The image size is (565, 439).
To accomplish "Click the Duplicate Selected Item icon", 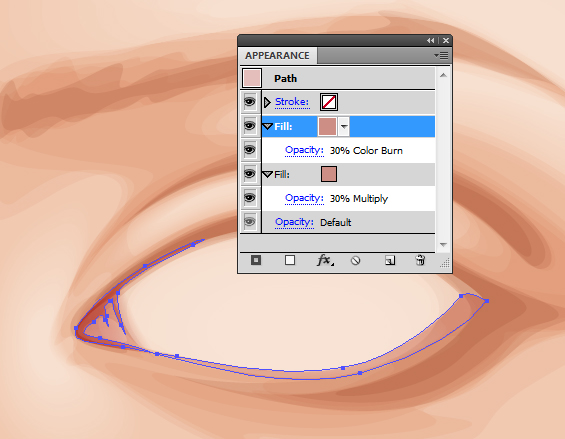I will pyautogui.click(x=390, y=260).
